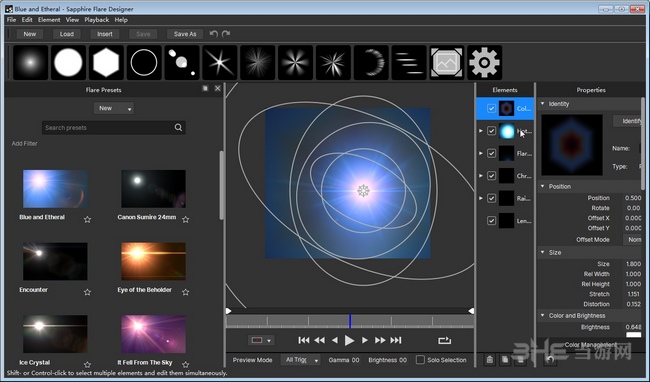Viewport: 650px width, 382px height.
Task: Click the Add Filter link
Action: click(x=24, y=143)
